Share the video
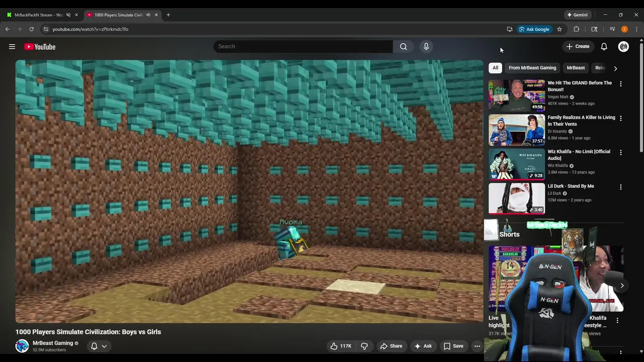This screenshot has width=644, height=362. click(x=391, y=346)
